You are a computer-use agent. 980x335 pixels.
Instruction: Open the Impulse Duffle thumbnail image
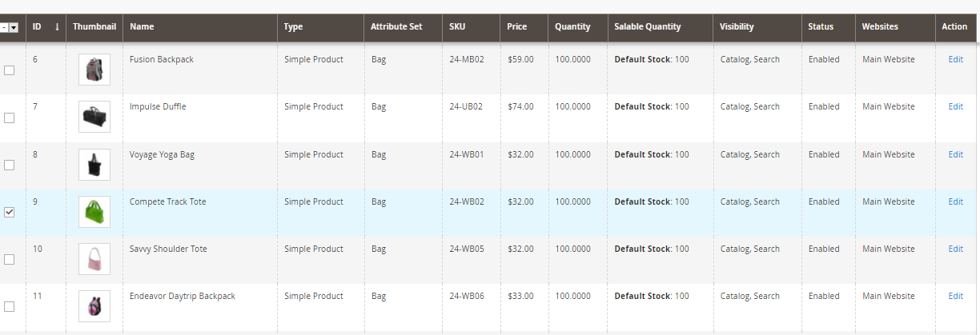click(94, 118)
